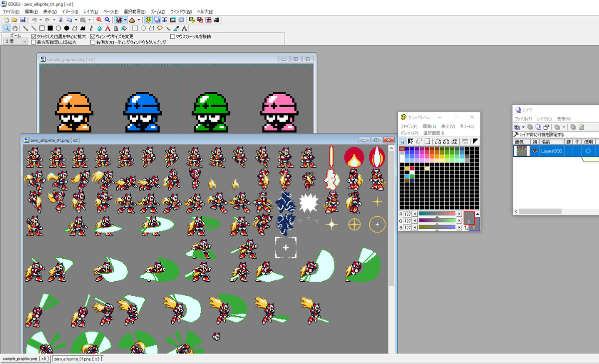Image resolution: width=599 pixels, height=364 pixels.
Task: Expand the undo history dropdown arrow
Action: 40,19
